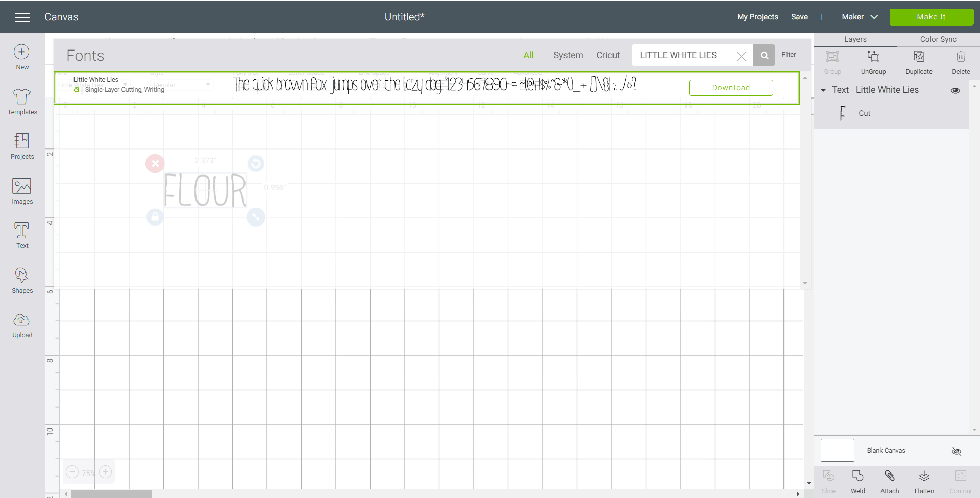Click the horizontal canvas scrollbar thumb
Viewport: 980px width, 498px height.
coord(111,494)
